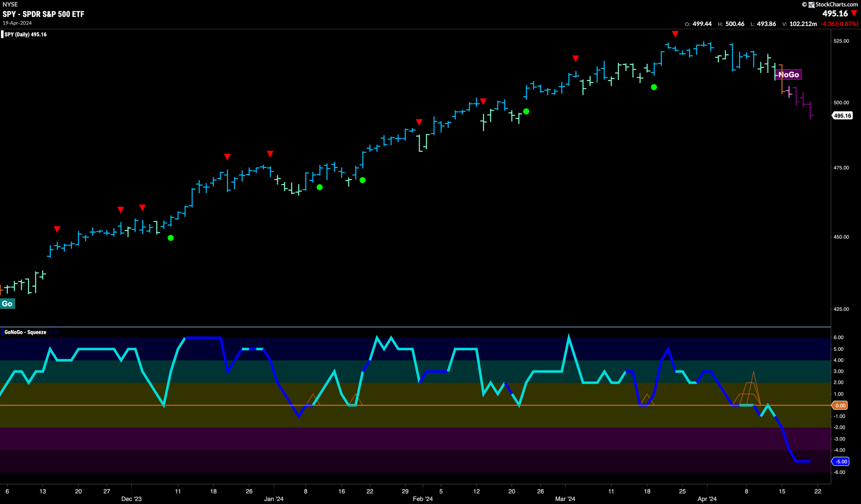Click the teal Go label badge

click(x=7, y=304)
